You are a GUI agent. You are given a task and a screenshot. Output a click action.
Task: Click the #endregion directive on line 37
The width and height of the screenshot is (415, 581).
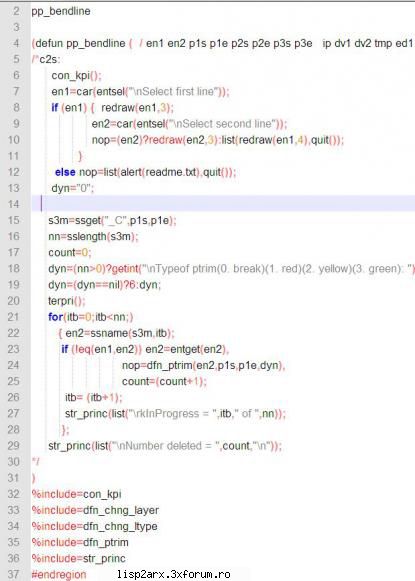(x=59, y=574)
